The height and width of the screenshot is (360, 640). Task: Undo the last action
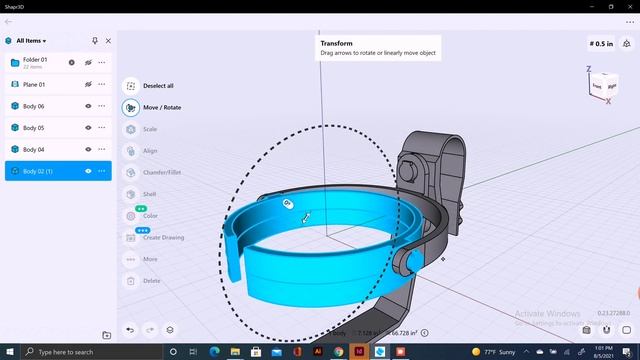pos(130,330)
